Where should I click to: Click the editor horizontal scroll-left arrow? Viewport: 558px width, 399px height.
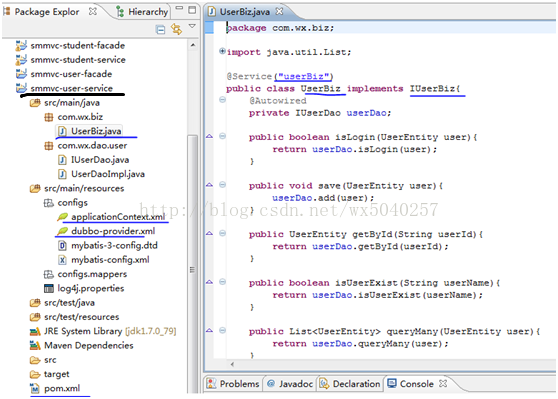click(232, 364)
